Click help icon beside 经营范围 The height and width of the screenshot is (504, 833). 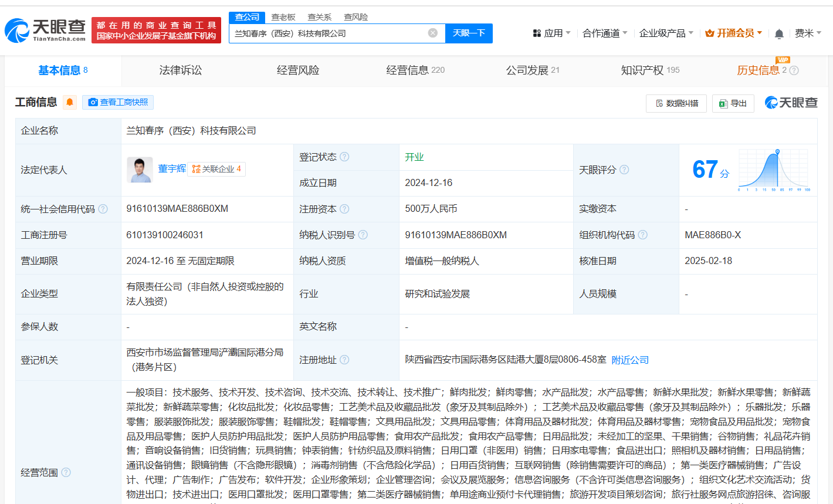66,472
